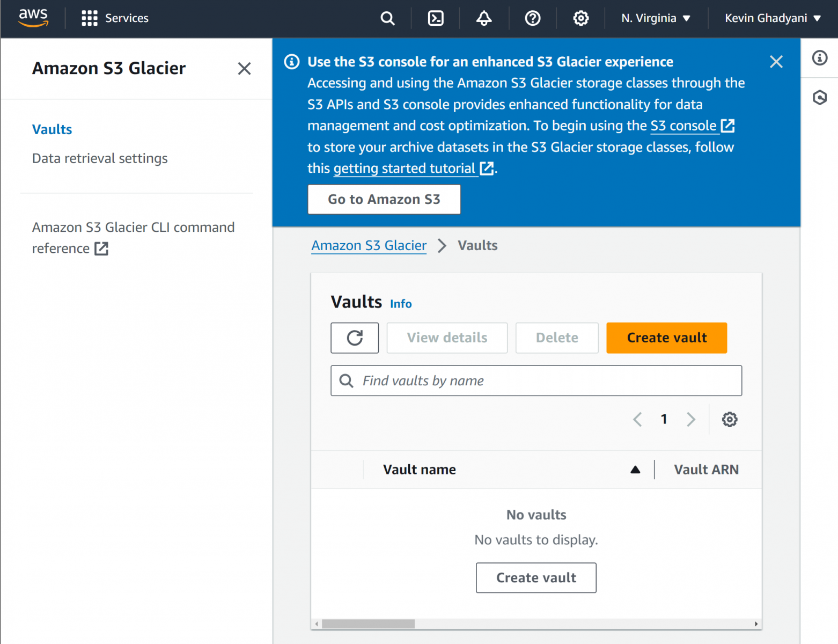
Task: Expand the N. Virginia region dropdown
Action: [x=656, y=18]
